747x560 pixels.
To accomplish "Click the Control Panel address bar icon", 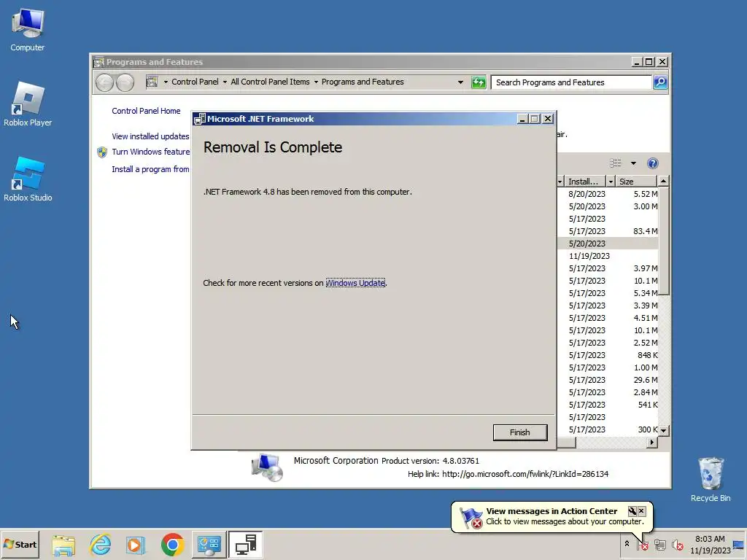I will click(152, 82).
